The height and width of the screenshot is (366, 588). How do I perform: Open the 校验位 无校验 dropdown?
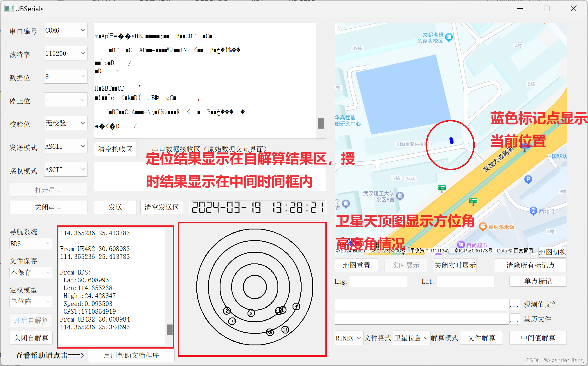tap(66, 123)
